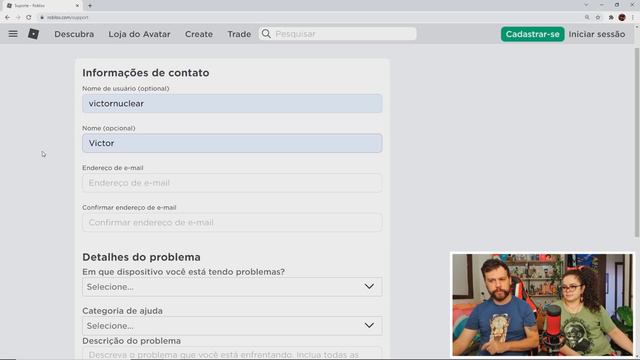Open the Categoria de ajuda dropdown
This screenshot has width=640, height=360.
click(232, 326)
